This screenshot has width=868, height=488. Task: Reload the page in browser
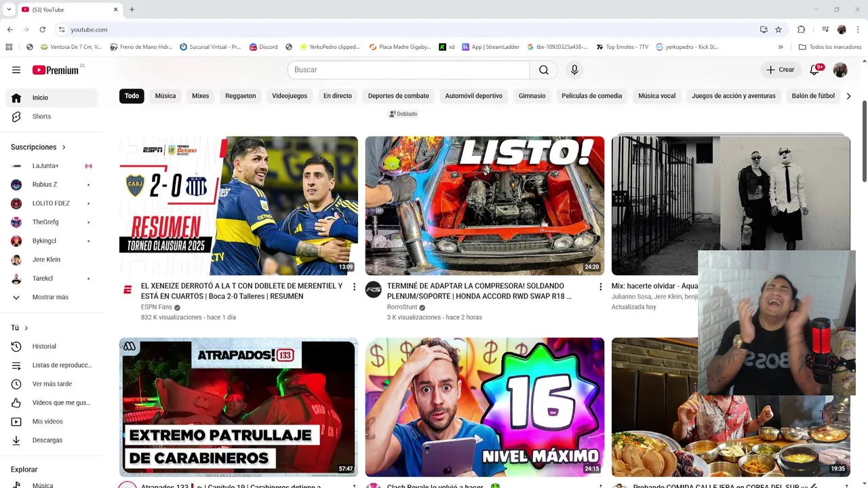42,30
